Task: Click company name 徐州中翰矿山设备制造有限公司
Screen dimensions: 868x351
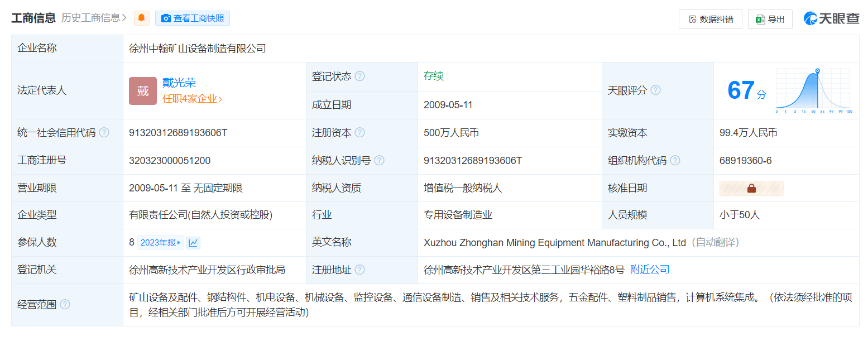Action: click(198, 49)
